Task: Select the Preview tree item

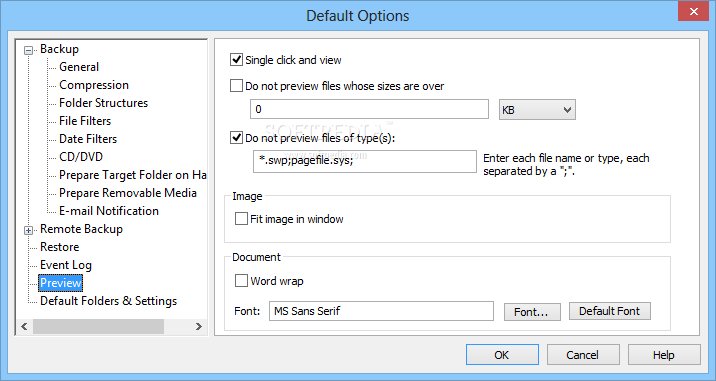Action: [61, 283]
